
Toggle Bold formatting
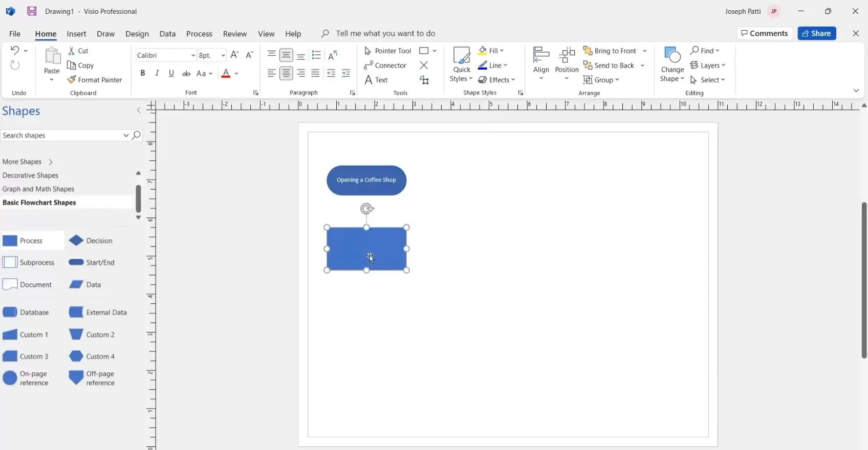pos(143,73)
